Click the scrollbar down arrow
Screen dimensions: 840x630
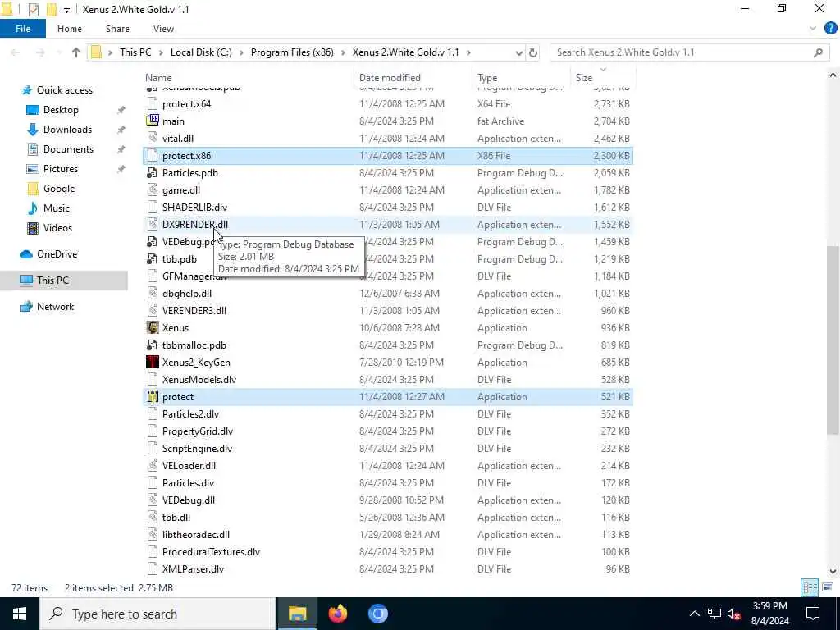click(833, 571)
